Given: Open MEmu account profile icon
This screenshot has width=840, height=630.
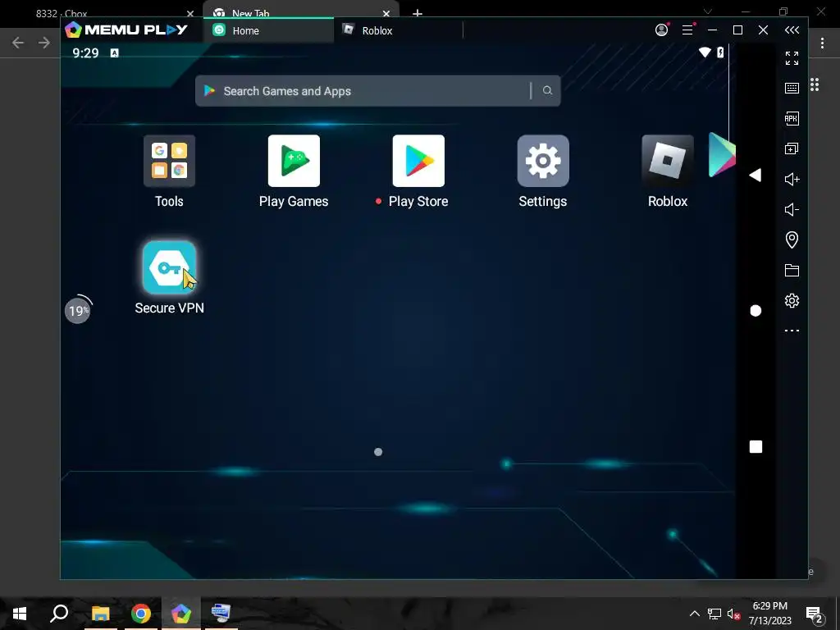Looking at the screenshot, I should tap(662, 30).
